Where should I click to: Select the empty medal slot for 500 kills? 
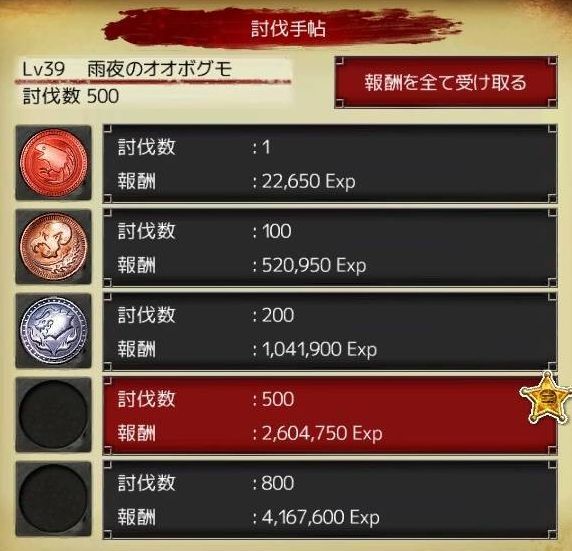click(x=54, y=415)
